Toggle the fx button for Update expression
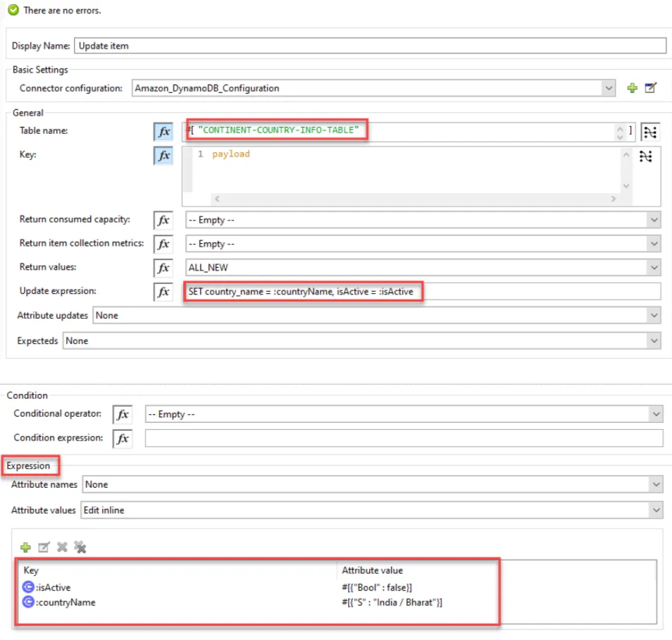This screenshot has height=640, width=672. point(163,292)
